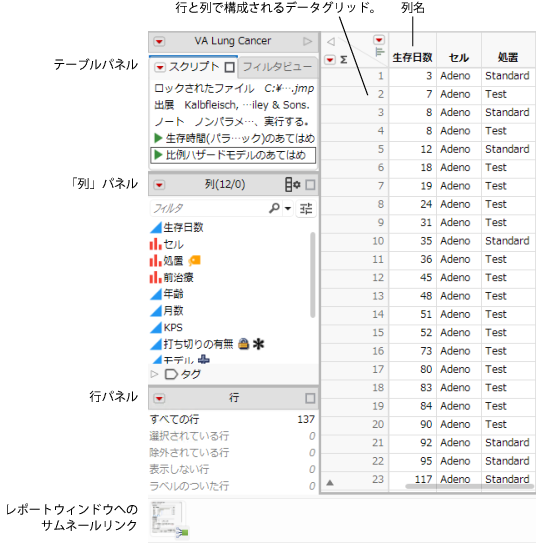Viewport: 539px width, 544px height.
Task: Toggle the square box in 列(12/0) header
Action: pyautogui.click(x=310, y=185)
